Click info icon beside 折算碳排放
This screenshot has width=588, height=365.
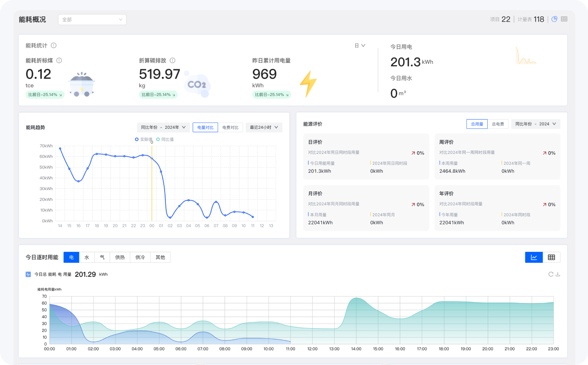click(x=173, y=60)
